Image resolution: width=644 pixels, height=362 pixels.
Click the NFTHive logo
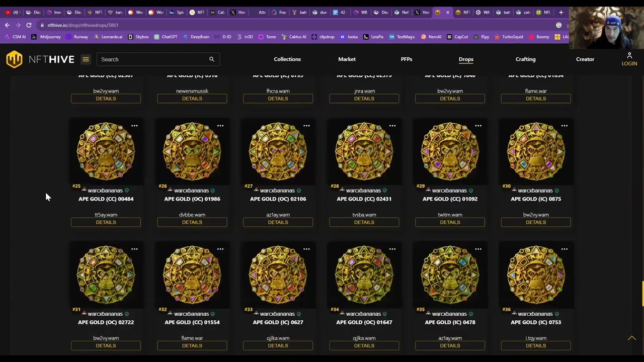(x=40, y=59)
